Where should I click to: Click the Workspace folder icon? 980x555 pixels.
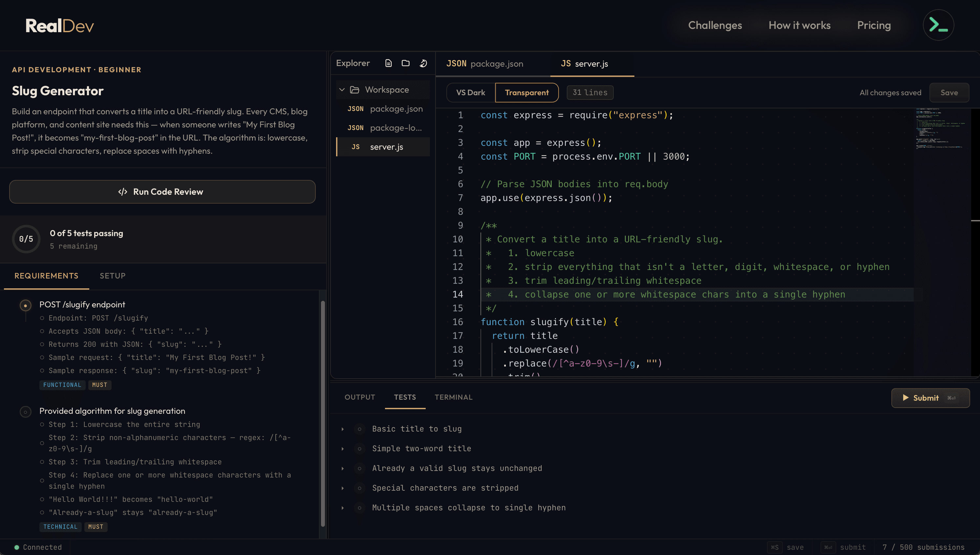point(354,90)
